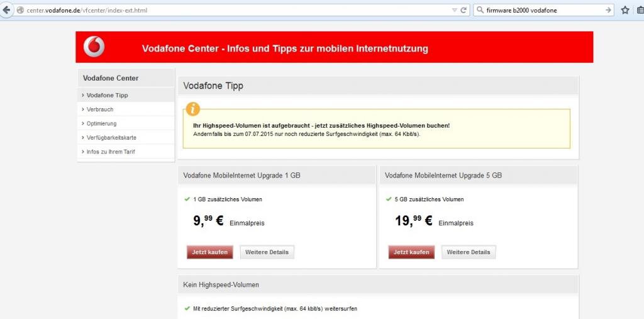Click green checkmark beside 5 GB zusätzliches Volumen
The width and height of the screenshot is (644, 319).
click(x=389, y=199)
